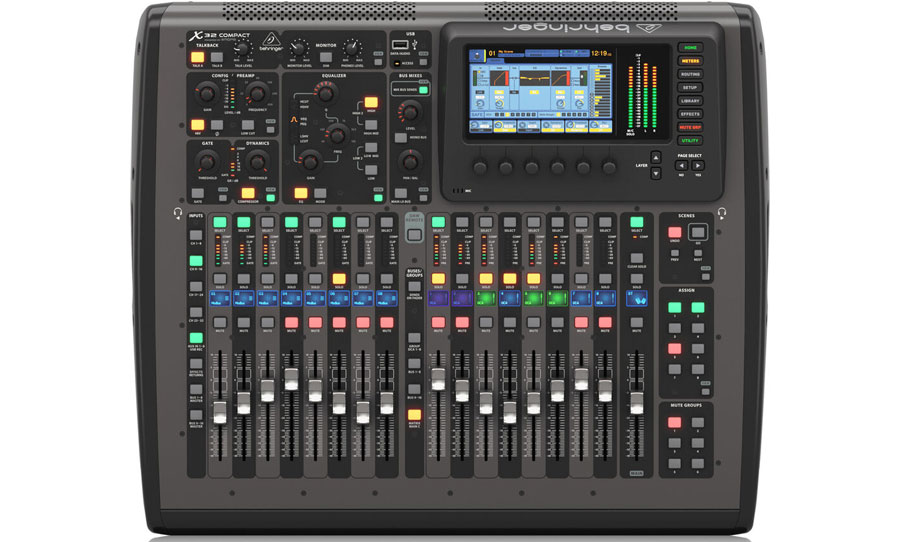The image size is (900, 542).
Task: Open the HOME screen button
Action: click(x=690, y=48)
